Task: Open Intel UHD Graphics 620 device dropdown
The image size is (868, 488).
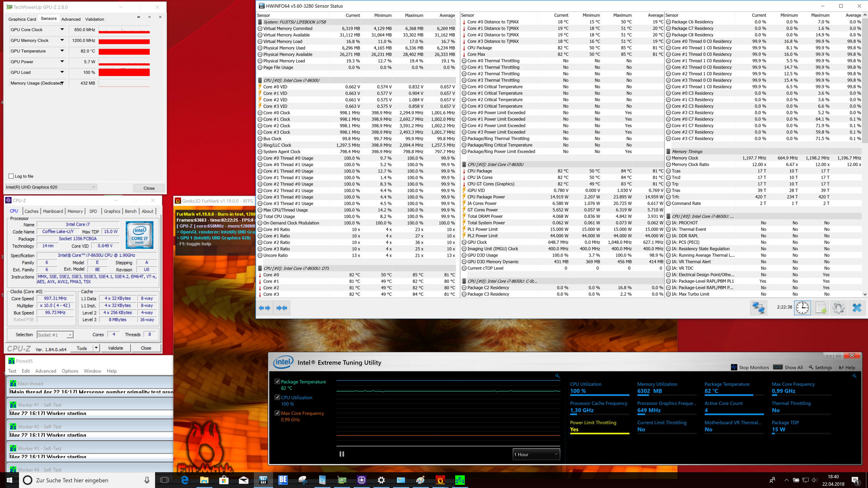Action: [51, 187]
